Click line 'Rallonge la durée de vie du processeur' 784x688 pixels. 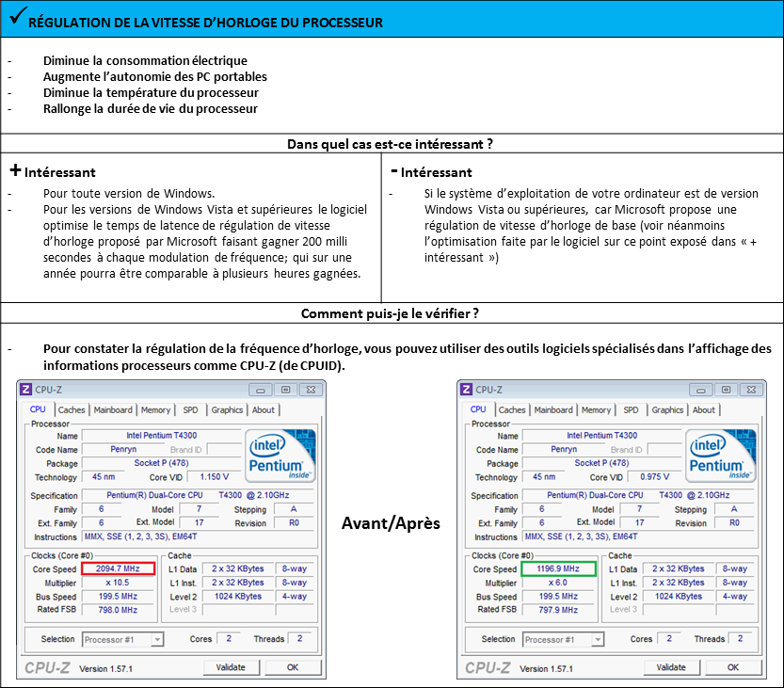[151, 108]
